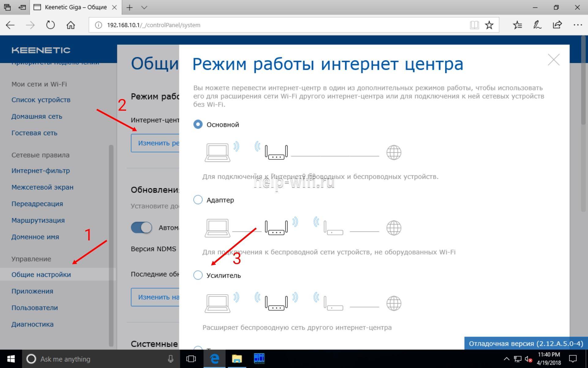The height and width of the screenshot is (368, 588).
Task: Select the Адаптер mode radio button
Action: pyautogui.click(x=198, y=200)
